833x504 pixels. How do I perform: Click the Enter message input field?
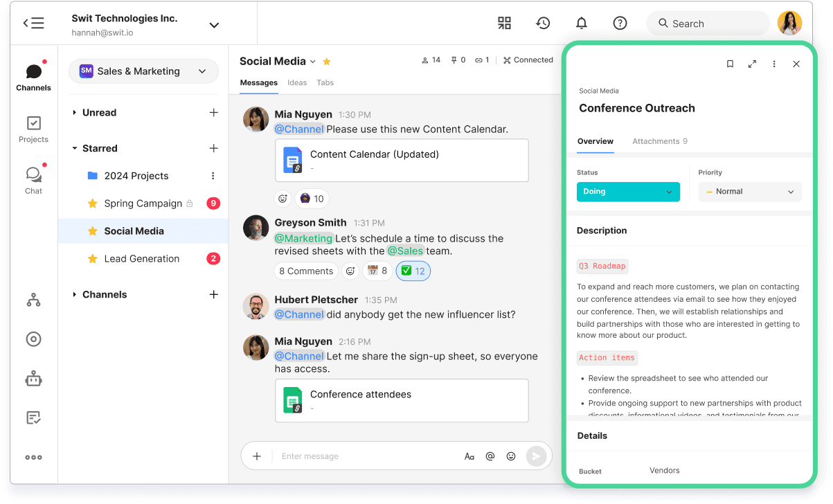(x=367, y=456)
